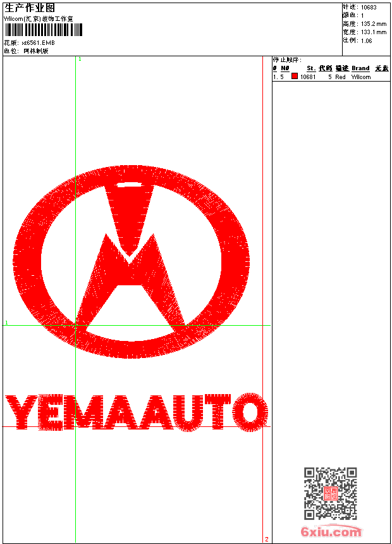Click the scale value 1.06

[366, 40]
